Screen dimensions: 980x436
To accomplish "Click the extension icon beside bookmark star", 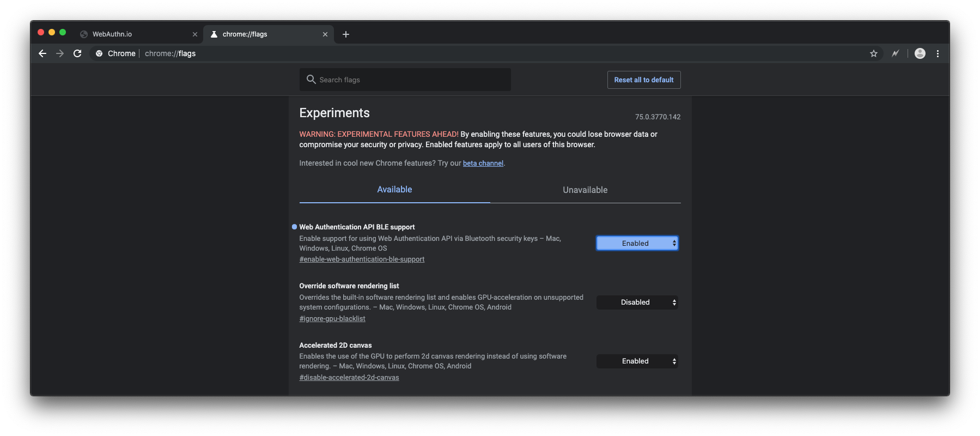I will click(x=895, y=53).
